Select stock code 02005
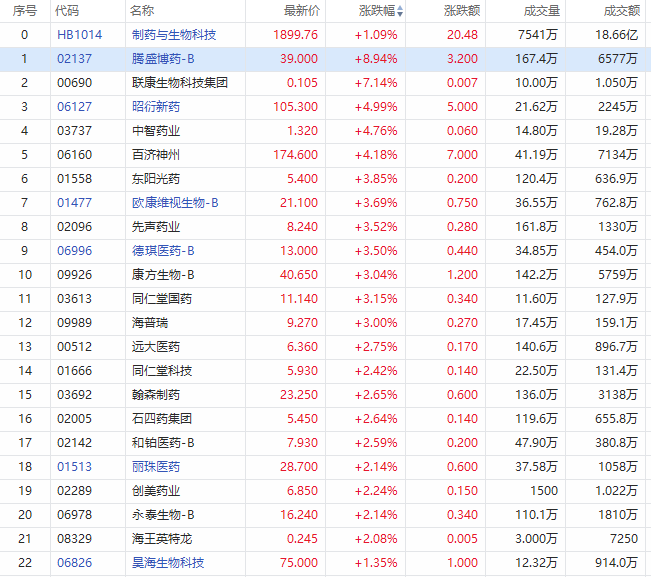Image resolution: width=651 pixels, height=577 pixels. pyautogui.click(x=74, y=419)
